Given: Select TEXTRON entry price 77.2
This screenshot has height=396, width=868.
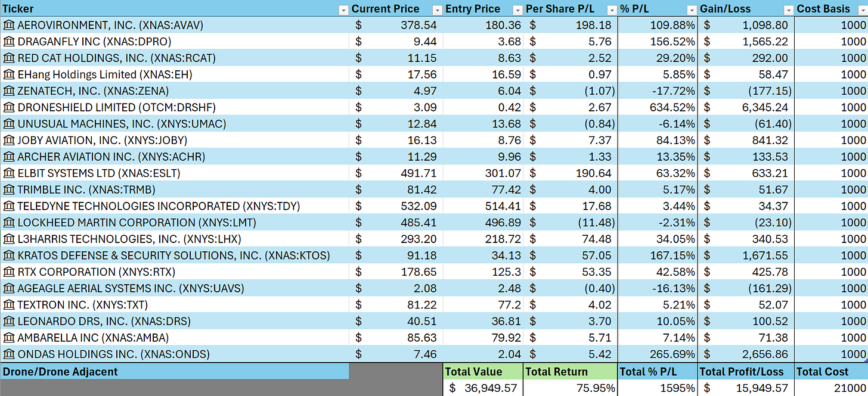Looking at the screenshot, I should pyautogui.click(x=483, y=305).
